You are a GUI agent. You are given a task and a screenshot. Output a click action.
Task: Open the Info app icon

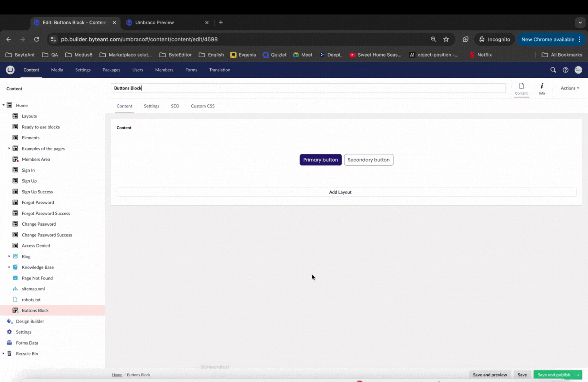point(541,88)
